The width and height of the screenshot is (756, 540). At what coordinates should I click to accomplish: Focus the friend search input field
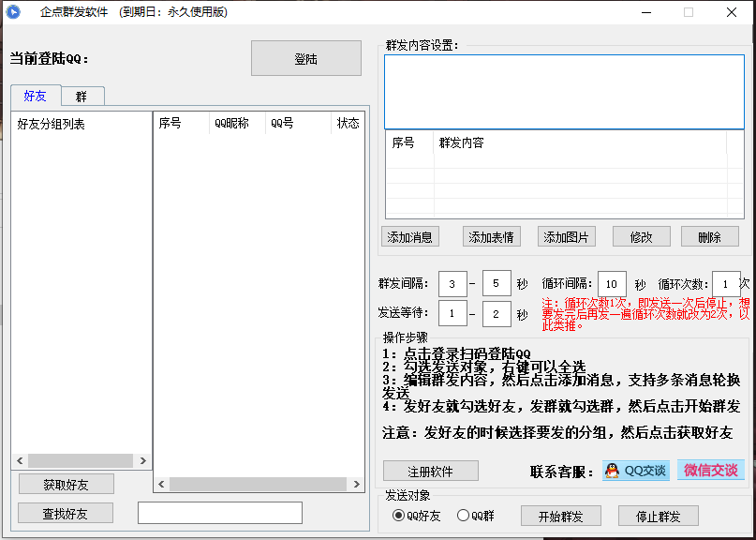(220, 513)
